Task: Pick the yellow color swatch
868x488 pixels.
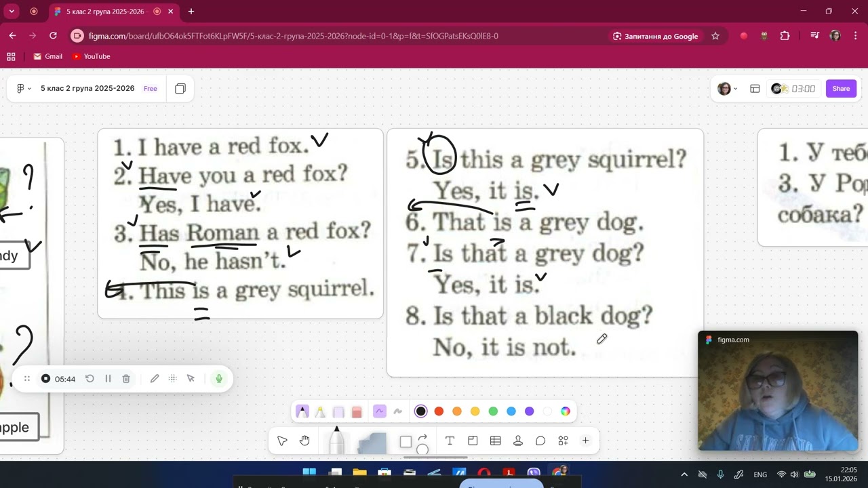Action: coord(475,411)
